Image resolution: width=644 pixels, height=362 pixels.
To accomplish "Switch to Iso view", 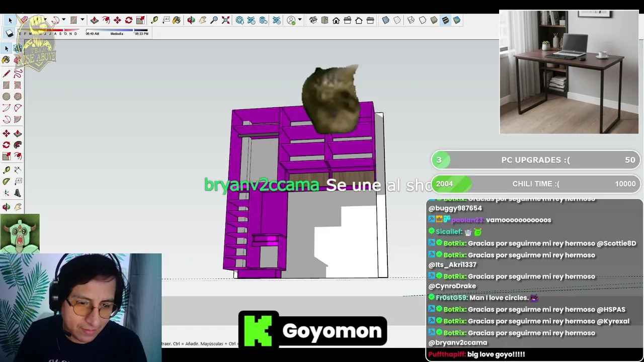I will pos(313,20).
